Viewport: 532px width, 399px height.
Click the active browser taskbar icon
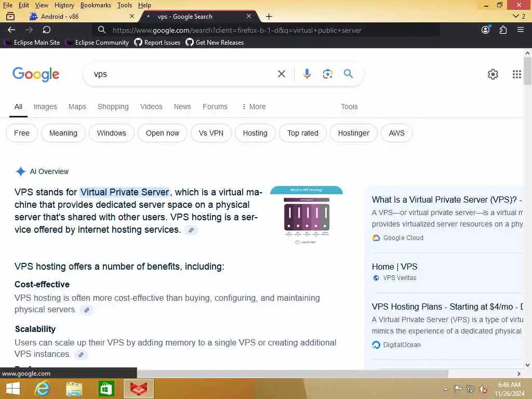tap(139, 389)
